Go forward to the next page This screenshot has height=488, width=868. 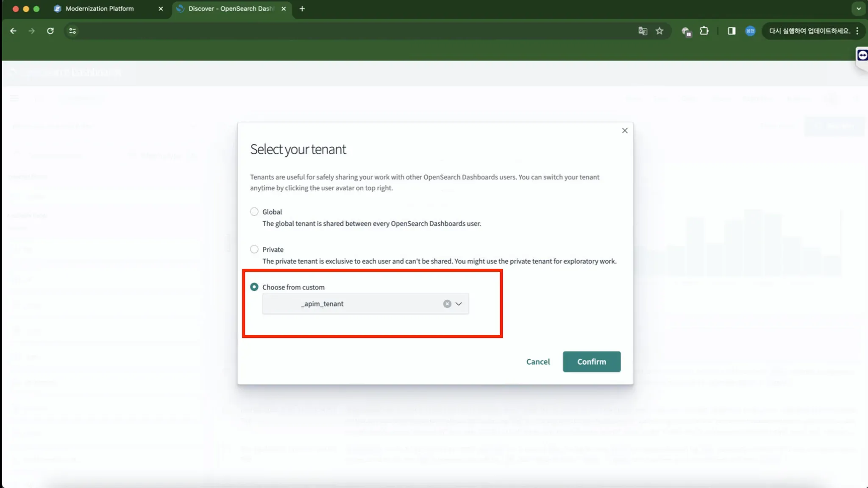click(31, 31)
